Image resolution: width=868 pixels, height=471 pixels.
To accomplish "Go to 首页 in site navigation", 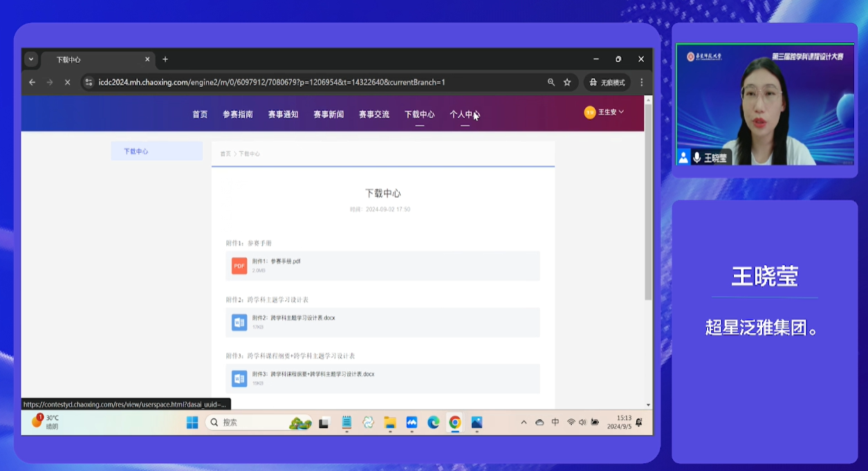I will pyautogui.click(x=200, y=115).
